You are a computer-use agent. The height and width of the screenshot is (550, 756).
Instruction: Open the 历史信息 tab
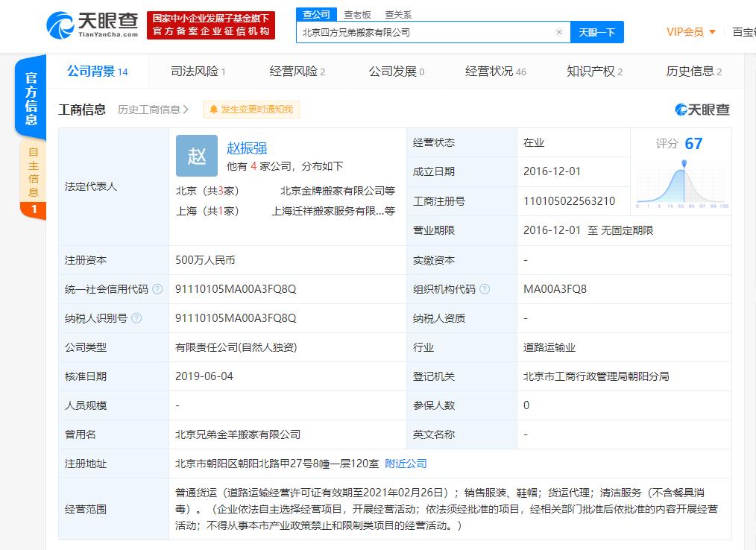pyautogui.click(x=694, y=72)
